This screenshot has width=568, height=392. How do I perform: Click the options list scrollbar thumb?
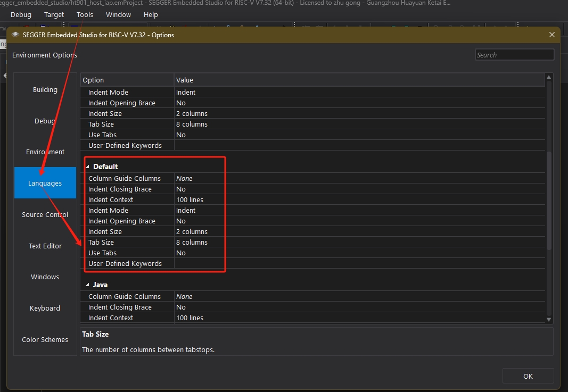click(x=549, y=201)
